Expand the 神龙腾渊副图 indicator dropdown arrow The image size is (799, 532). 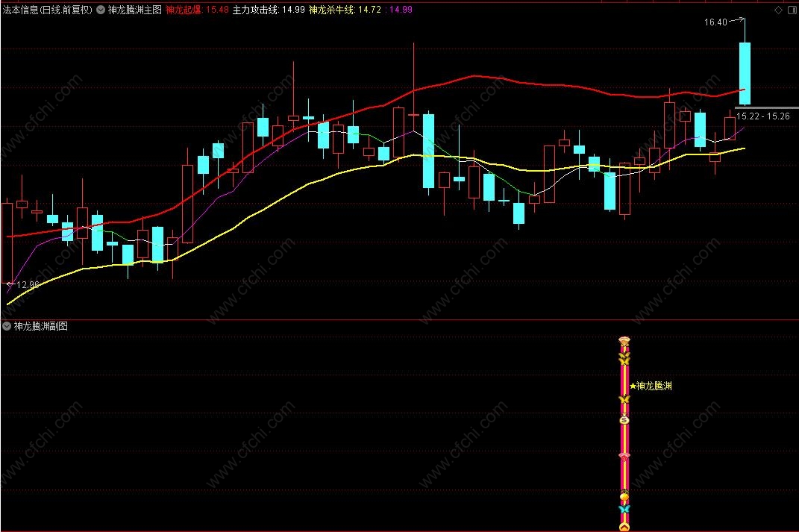(7, 326)
